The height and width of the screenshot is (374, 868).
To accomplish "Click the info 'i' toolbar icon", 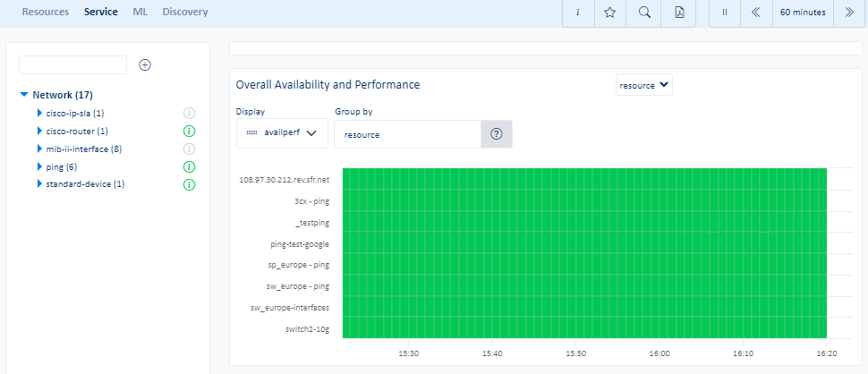I will click(578, 13).
